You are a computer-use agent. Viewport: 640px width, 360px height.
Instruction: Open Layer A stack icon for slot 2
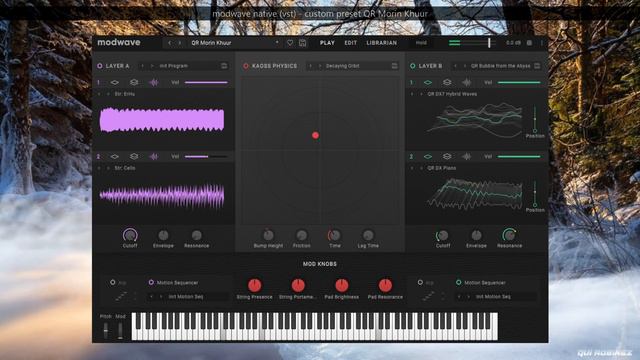click(134, 157)
